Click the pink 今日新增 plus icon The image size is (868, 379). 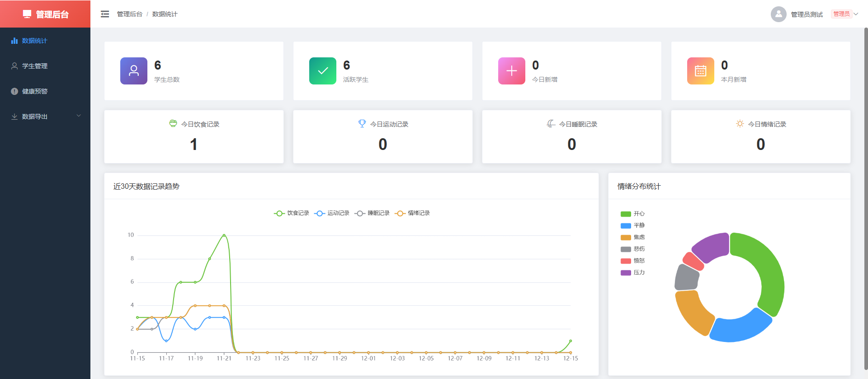(512, 71)
